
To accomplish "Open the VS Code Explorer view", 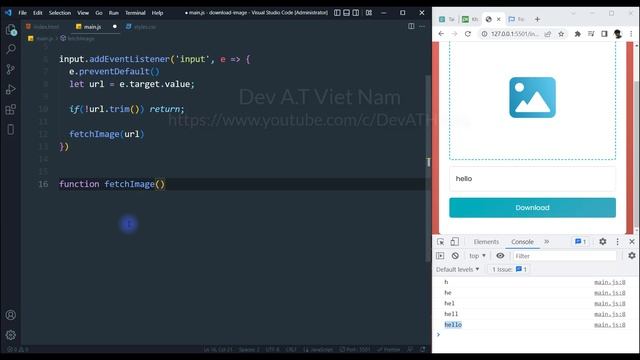I will click(11, 29).
